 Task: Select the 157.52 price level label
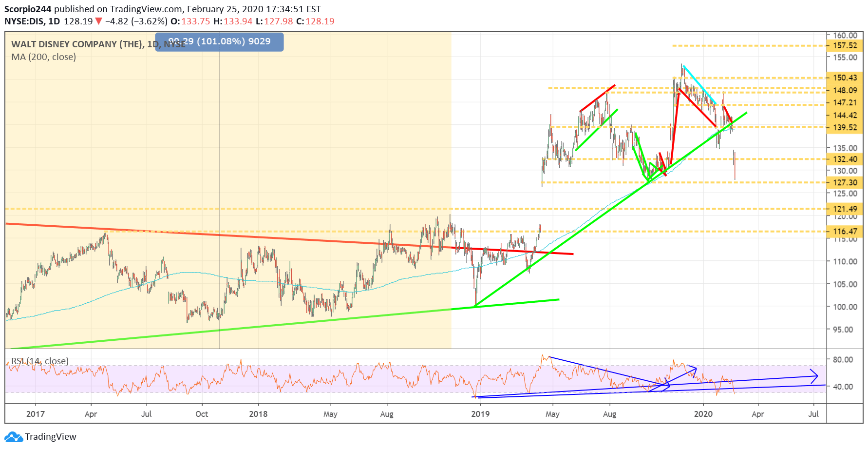tap(845, 45)
